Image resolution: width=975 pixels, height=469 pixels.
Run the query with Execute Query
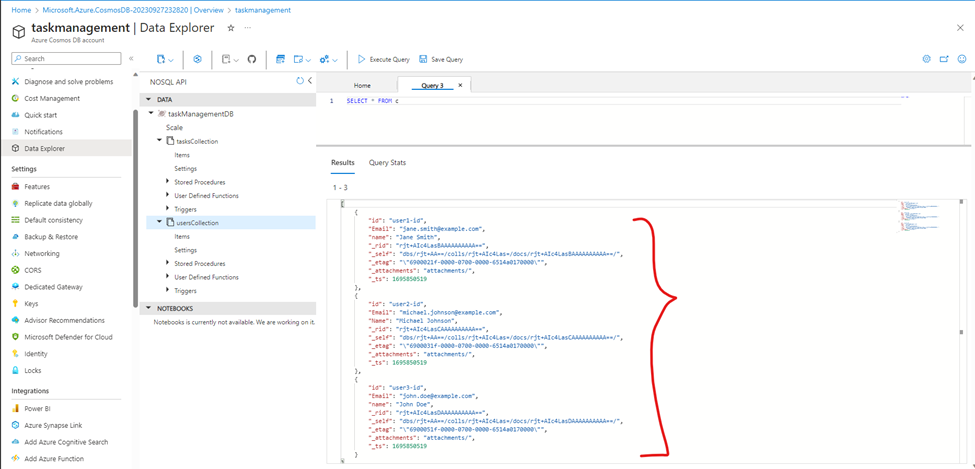(x=383, y=59)
